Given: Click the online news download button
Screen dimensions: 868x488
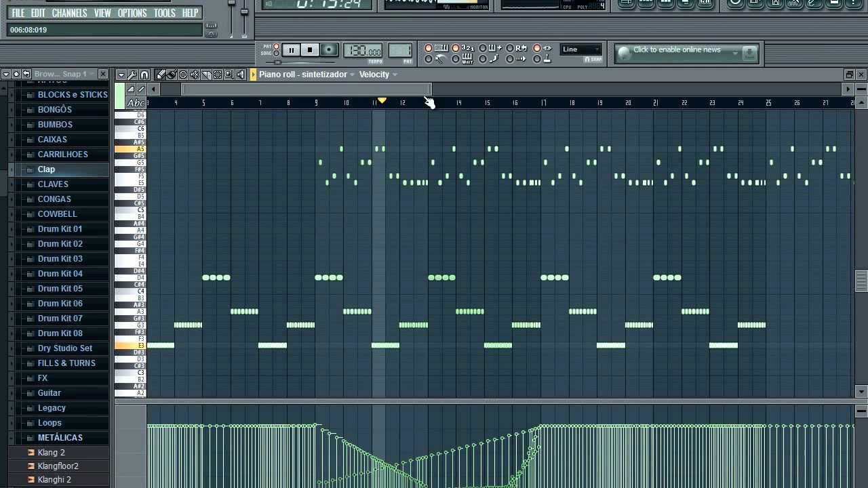Looking at the screenshot, I should coord(749,53).
